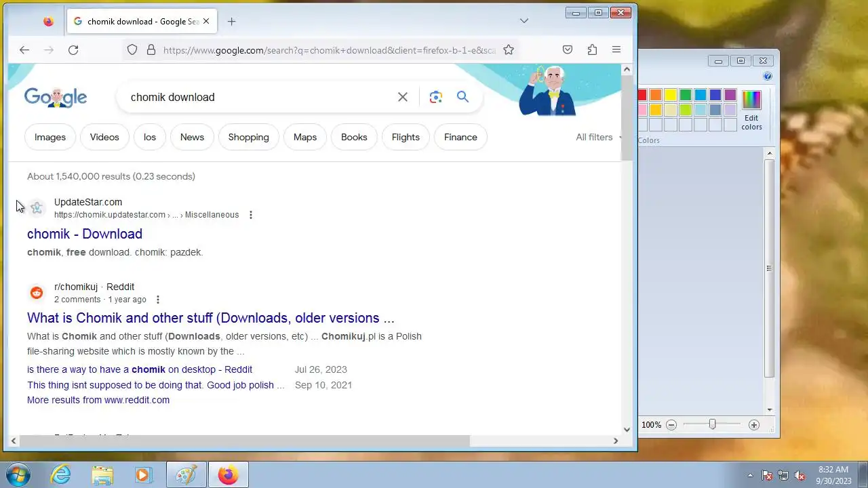Search by image with Google Lens icon

pyautogui.click(x=436, y=97)
